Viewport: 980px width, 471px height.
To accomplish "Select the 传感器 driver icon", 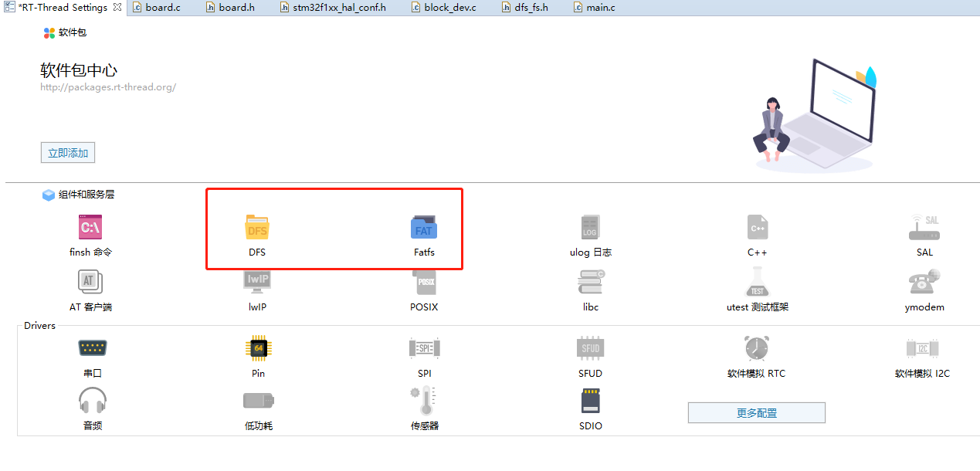I will coord(423,405).
